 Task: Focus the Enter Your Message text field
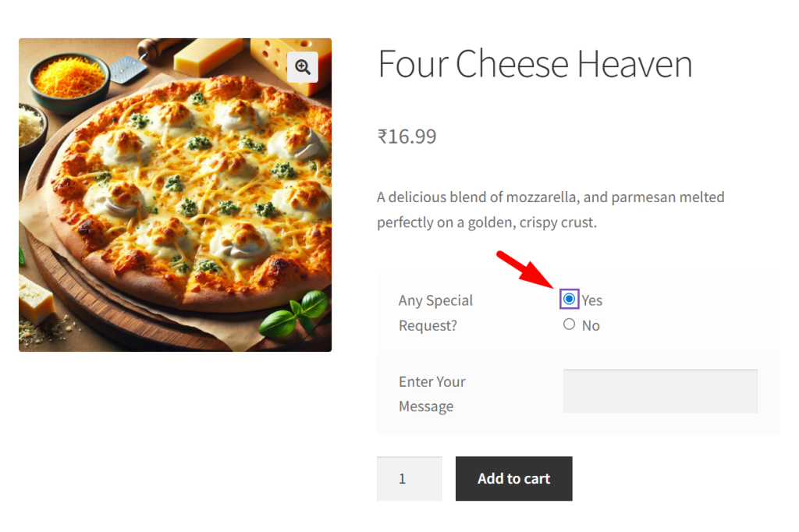660,391
